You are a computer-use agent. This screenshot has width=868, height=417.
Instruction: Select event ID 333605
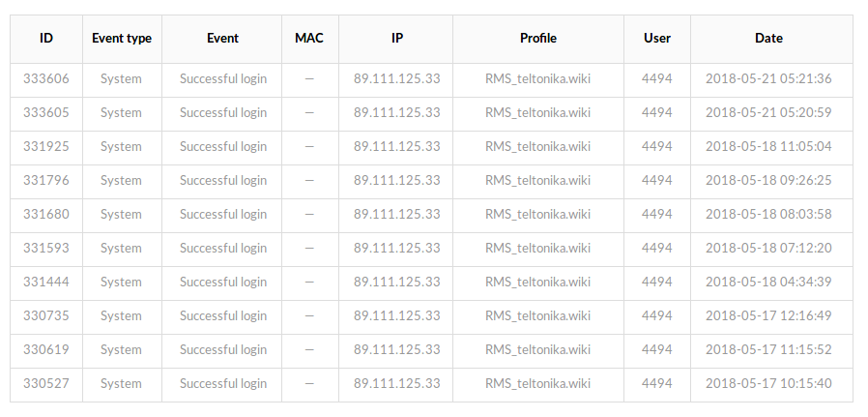click(x=46, y=113)
